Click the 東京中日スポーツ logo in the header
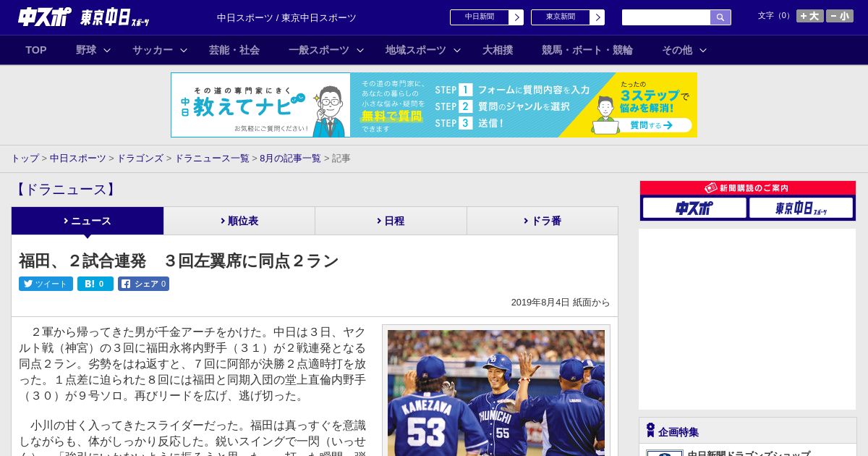Screen dimensions: 868x456 coord(115,17)
